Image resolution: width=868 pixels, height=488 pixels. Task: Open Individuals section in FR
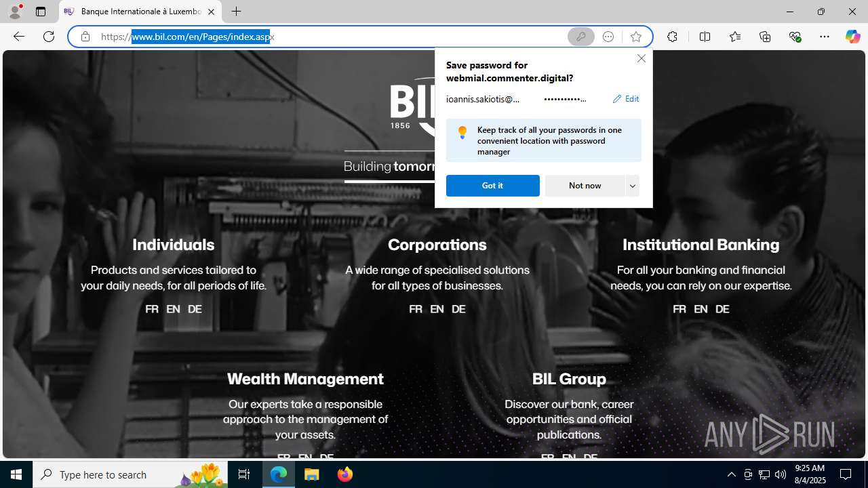pyautogui.click(x=152, y=309)
